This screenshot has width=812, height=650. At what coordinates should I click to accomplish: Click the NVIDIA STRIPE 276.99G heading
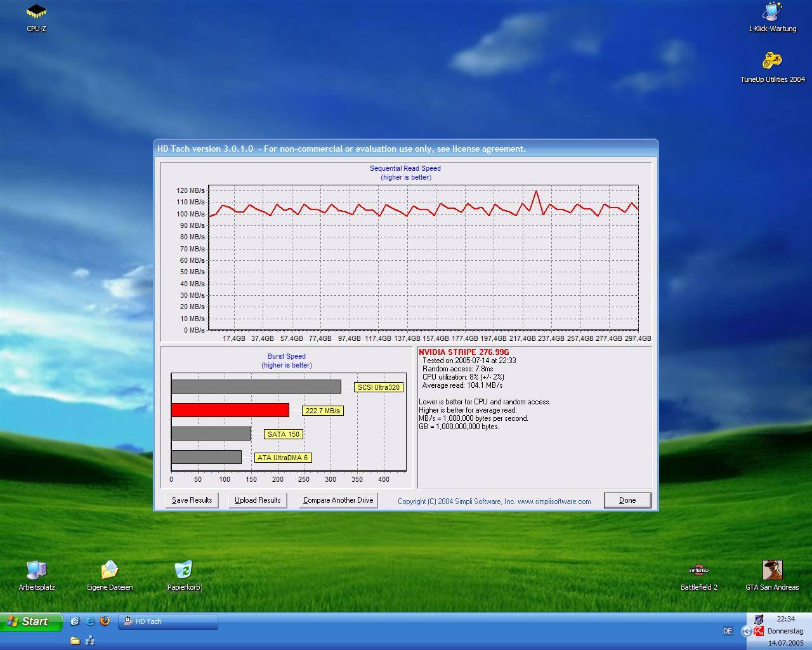pos(464,352)
